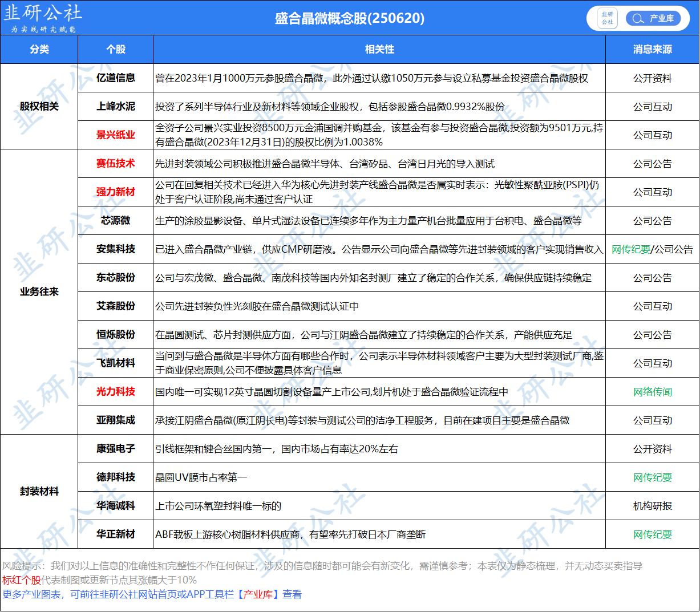700x612 pixels.
Task: Click stock name 芯源微
Action: click(116, 221)
